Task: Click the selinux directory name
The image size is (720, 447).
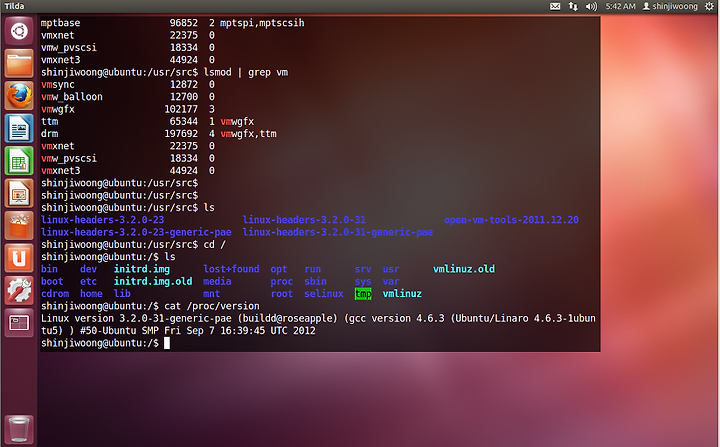Action: click(x=324, y=294)
